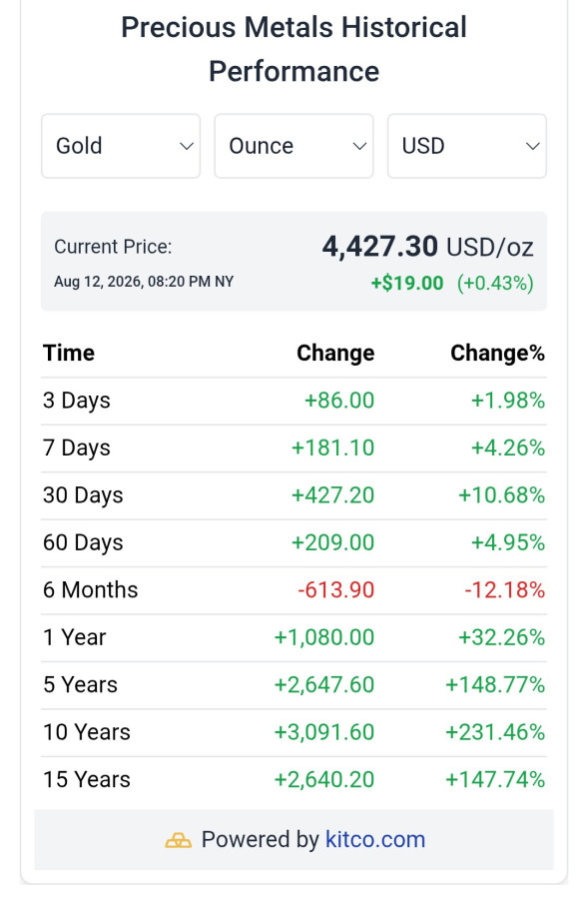Select the 1 Year percentage +32.26%

501,637
